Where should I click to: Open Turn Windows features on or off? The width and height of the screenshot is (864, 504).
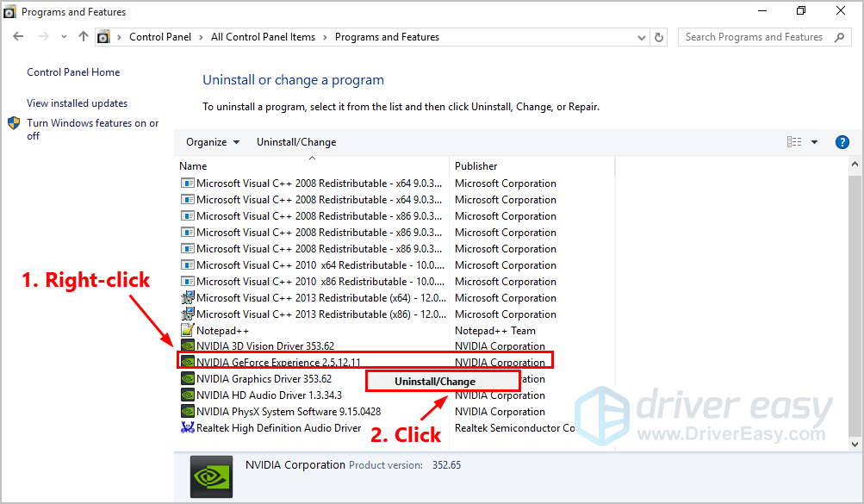click(92, 129)
